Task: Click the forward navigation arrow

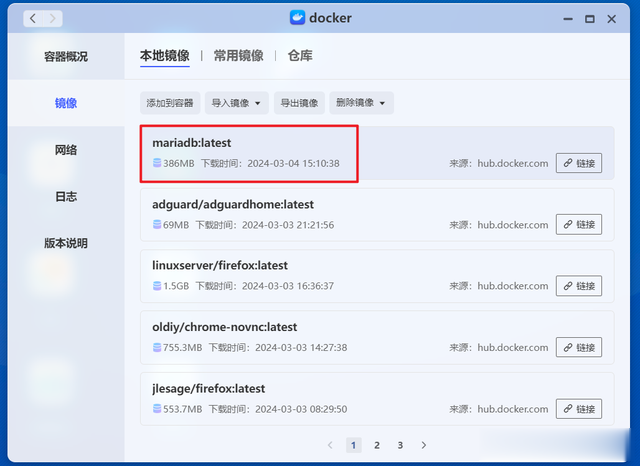Action: coord(53,18)
